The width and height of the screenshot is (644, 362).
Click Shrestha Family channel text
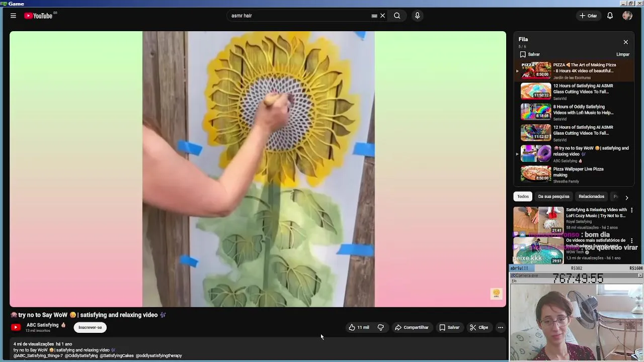pos(566,182)
